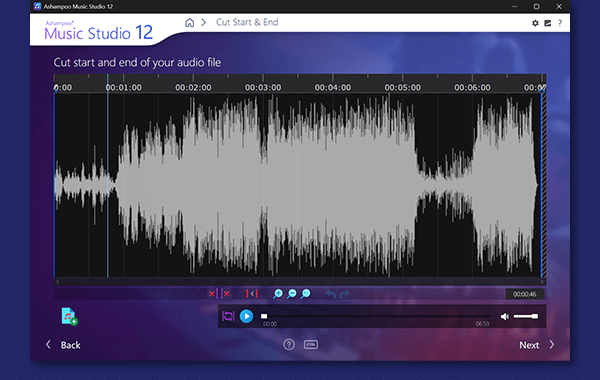Open the circular help icon near Back
Screen dimensions: 600x380
click(289, 345)
